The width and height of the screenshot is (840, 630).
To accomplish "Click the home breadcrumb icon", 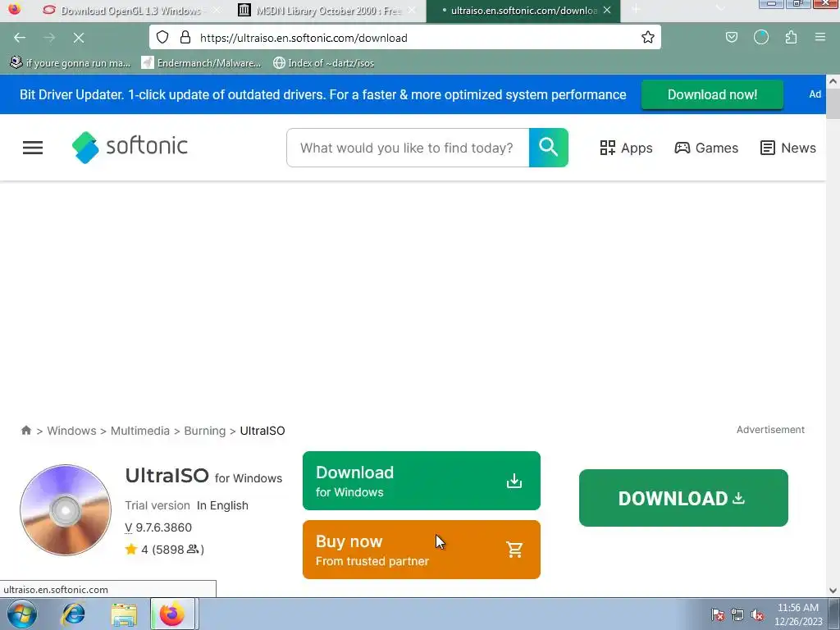I will [25, 430].
